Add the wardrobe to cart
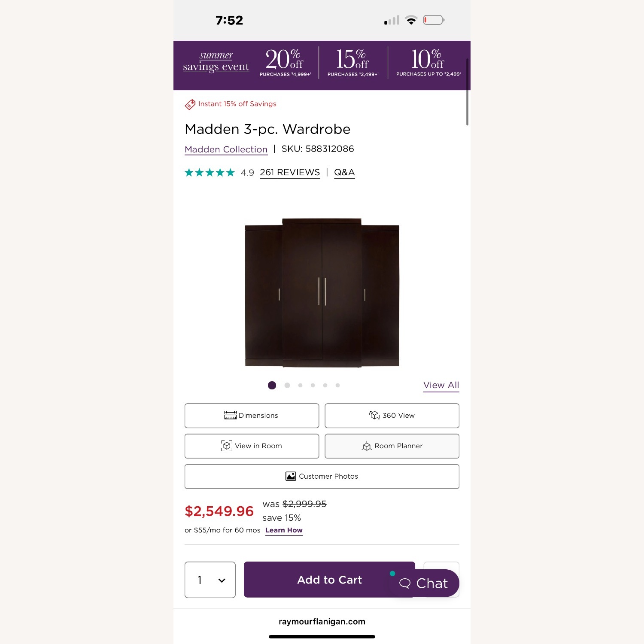Screen dimensions: 644x644 (329, 580)
